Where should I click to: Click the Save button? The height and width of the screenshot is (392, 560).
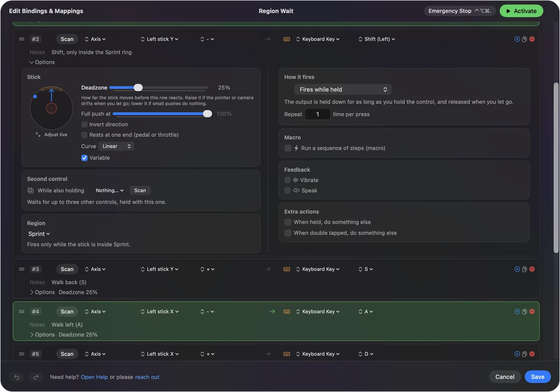pos(538,377)
